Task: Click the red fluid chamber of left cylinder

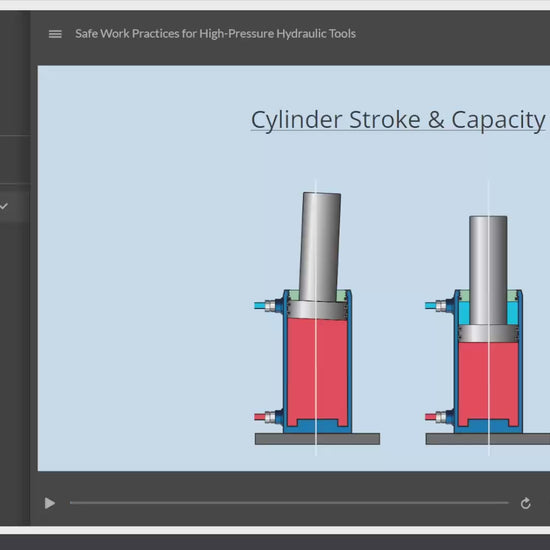Action: pos(317,368)
